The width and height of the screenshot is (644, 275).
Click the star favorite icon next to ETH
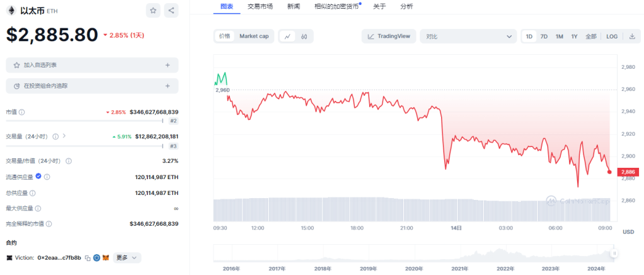(153, 11)
